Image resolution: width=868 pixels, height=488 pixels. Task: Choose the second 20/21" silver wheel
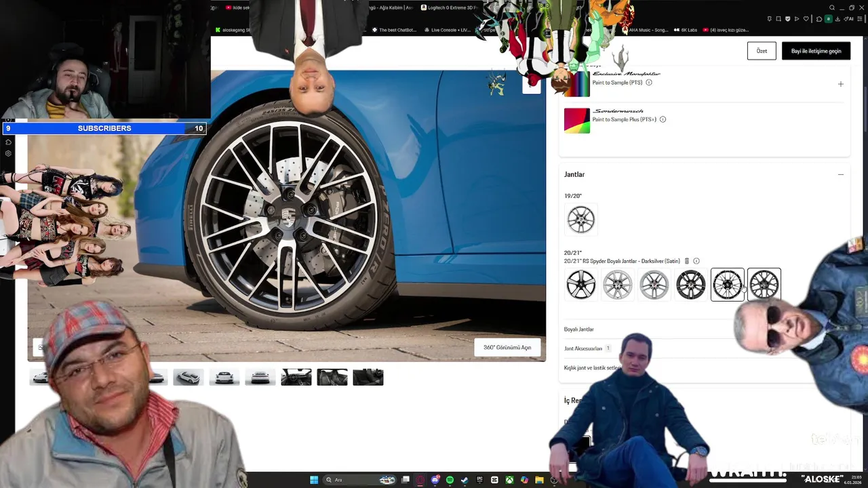click(618, 285)
